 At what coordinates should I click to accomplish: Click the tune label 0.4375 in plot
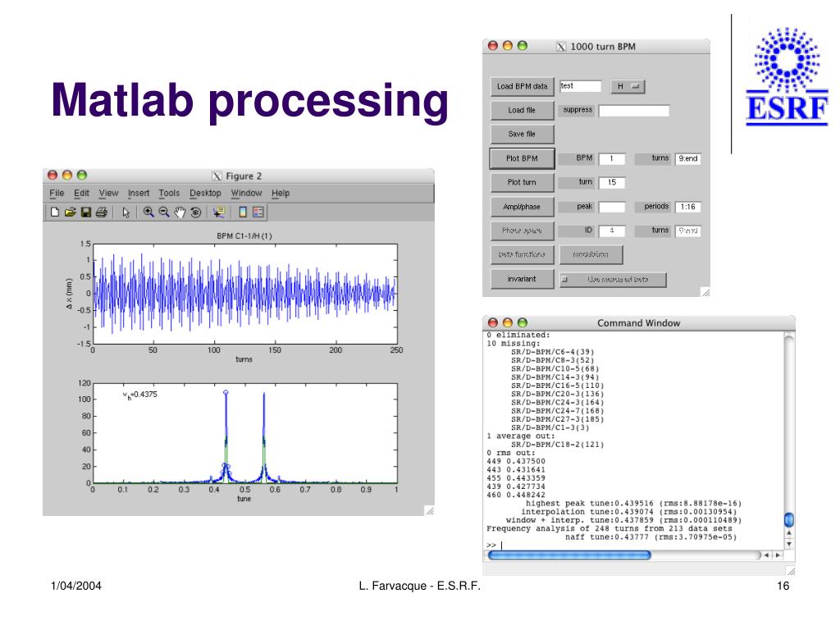[140, 395]
